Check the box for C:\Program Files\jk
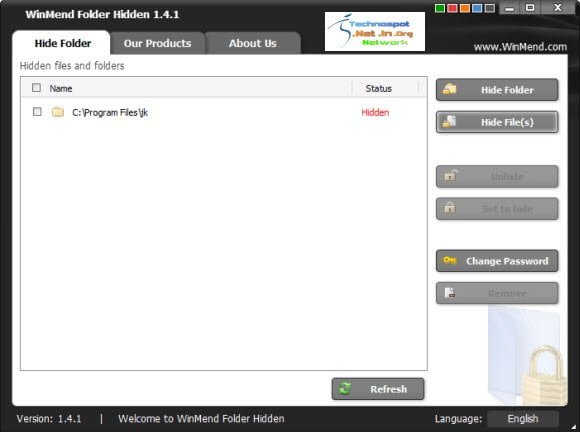This screenshot has height=432, width=580. [37, 111]
